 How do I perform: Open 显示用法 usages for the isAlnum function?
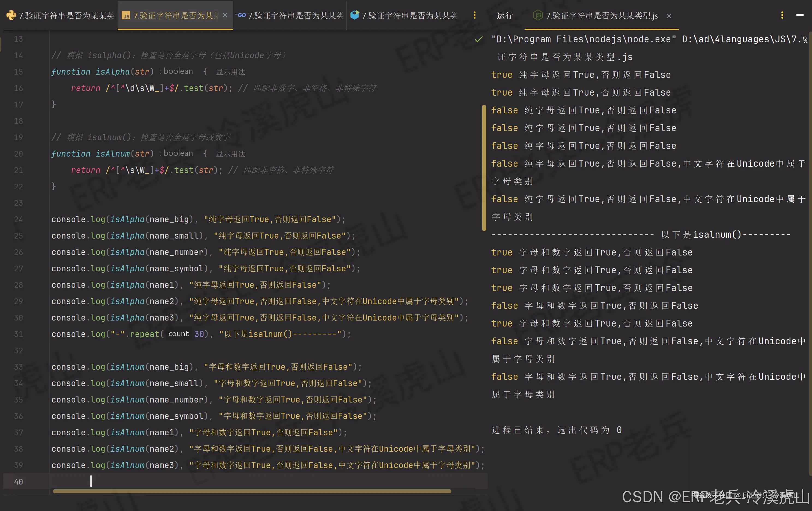point(230,154)
